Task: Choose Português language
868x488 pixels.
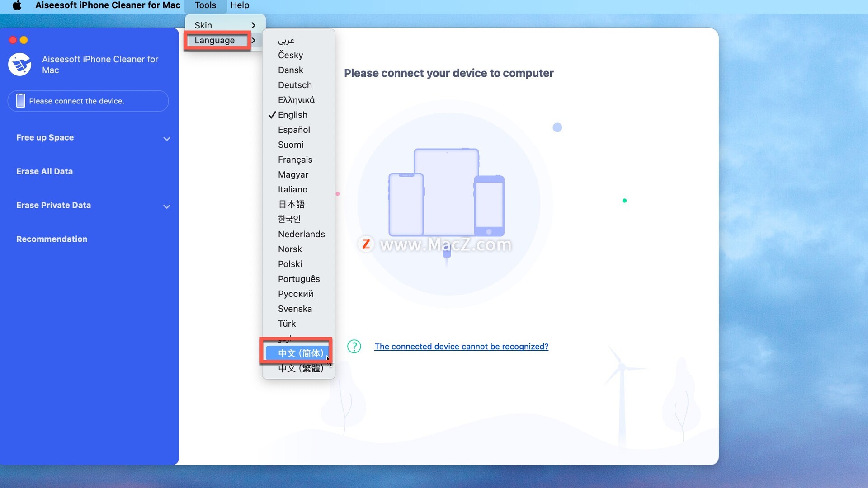Action: (298, 279)
